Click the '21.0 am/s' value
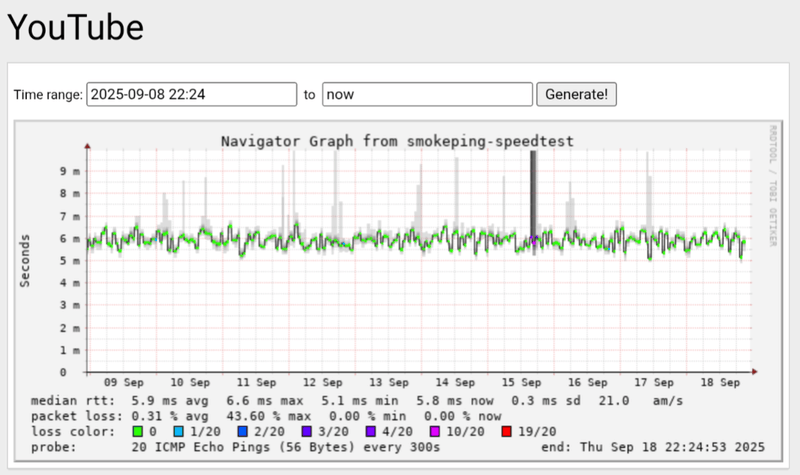This screenshot has height=475, width=800. (640, 401)
